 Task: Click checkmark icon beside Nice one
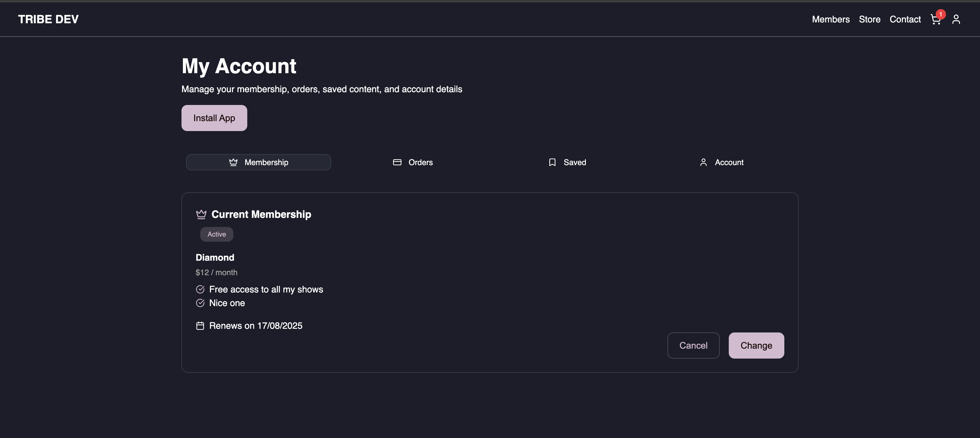tap(200, 303)
